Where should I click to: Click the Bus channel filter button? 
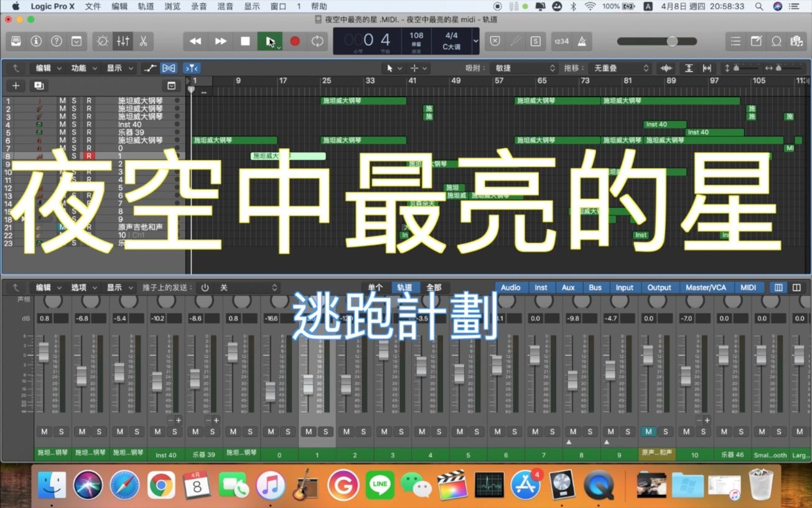point(595,288)
